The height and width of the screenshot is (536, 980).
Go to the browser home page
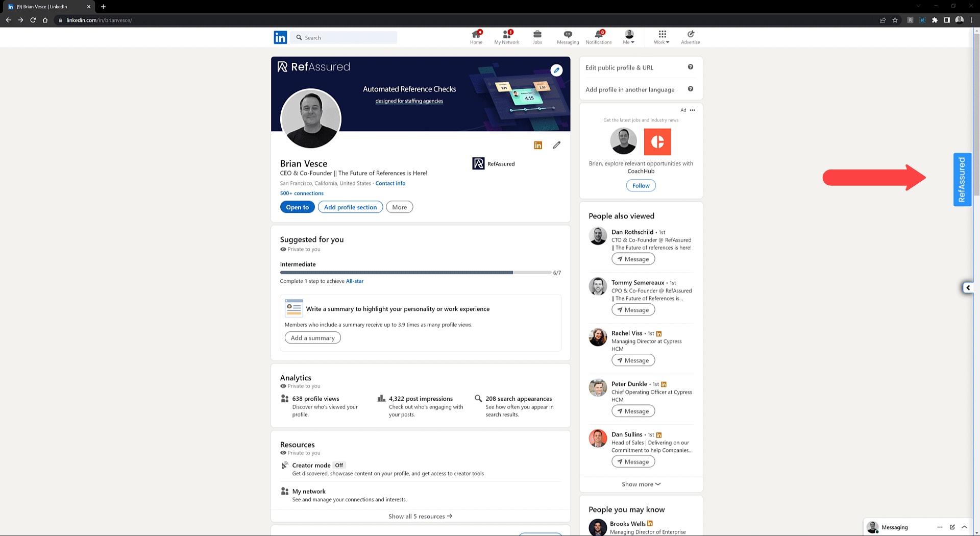click(x=45, y=20)
